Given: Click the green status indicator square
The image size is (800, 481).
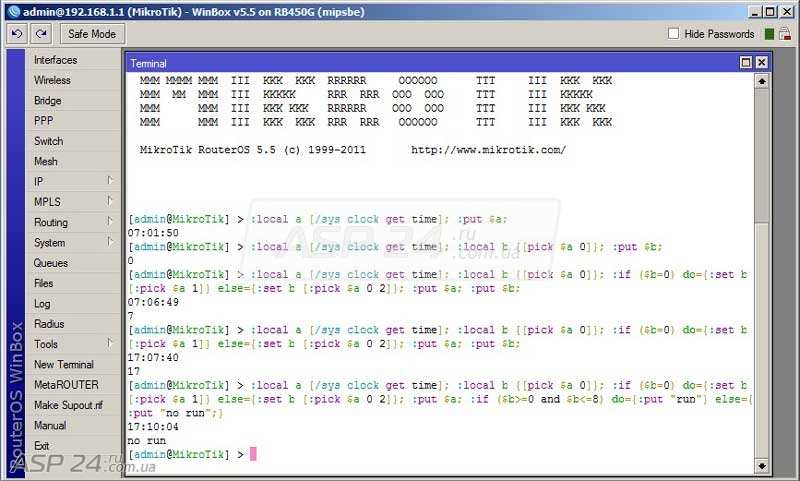Looking at the screenshot, I should [769, 34].
